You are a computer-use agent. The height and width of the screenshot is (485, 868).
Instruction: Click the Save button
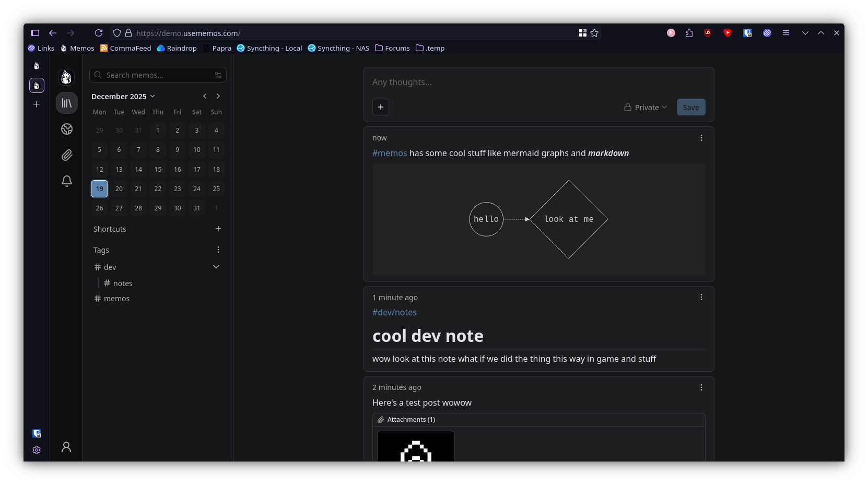pos(690,107)
